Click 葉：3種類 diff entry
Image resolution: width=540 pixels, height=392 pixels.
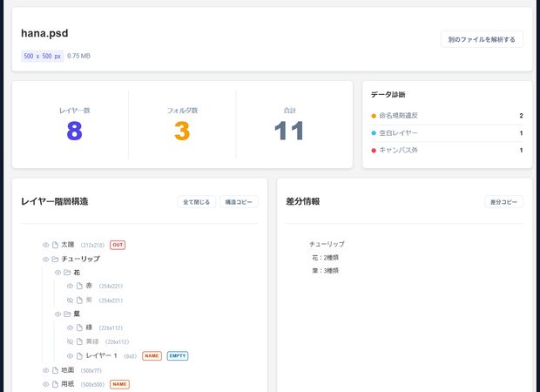pos(326,271)
